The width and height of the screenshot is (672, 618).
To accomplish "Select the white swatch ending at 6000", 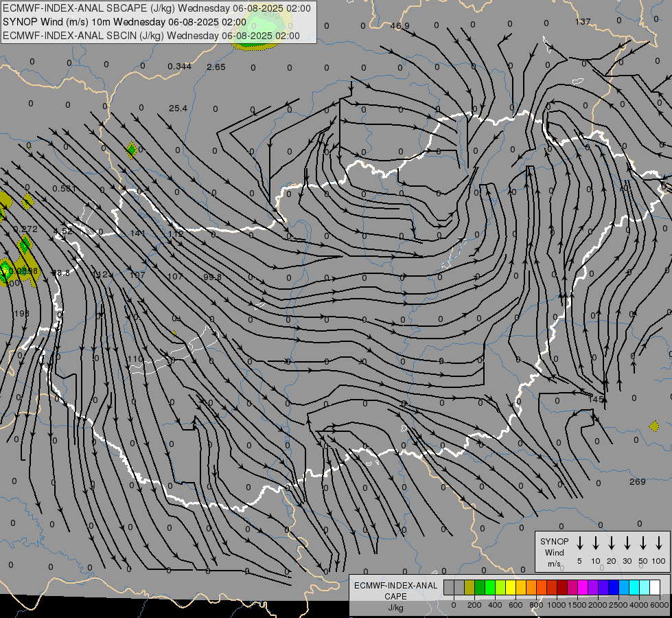I will [x=655, y=588].
